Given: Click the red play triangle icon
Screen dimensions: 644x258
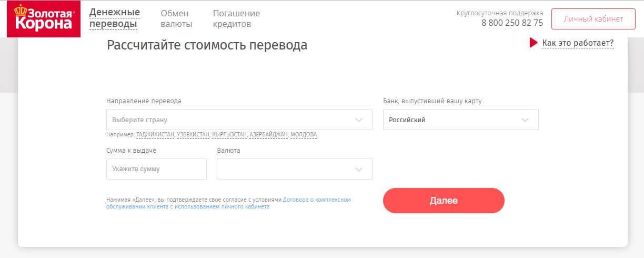Looking at the screenshot, I should pos(533,43).
